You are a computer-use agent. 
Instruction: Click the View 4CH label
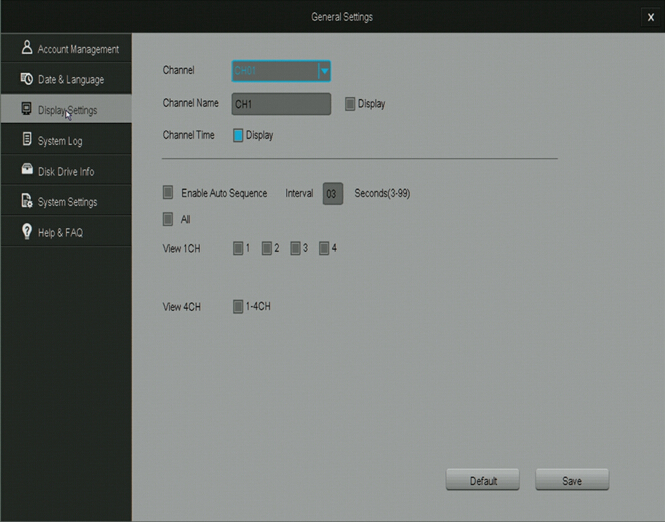coord(182,307)
